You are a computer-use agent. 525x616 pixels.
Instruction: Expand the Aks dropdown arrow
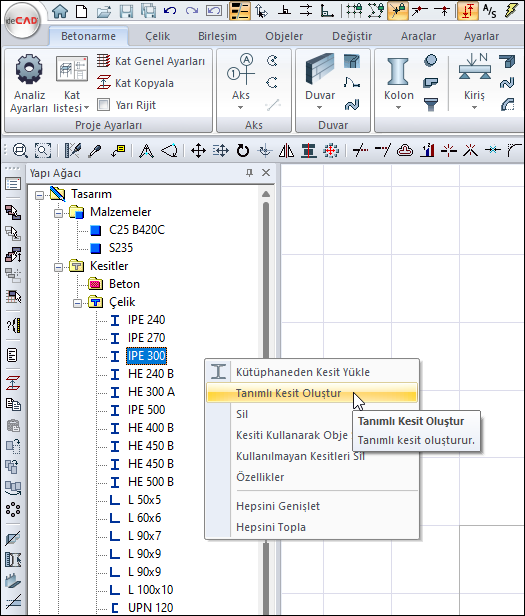pyautogui.click(x=240, y=108)
